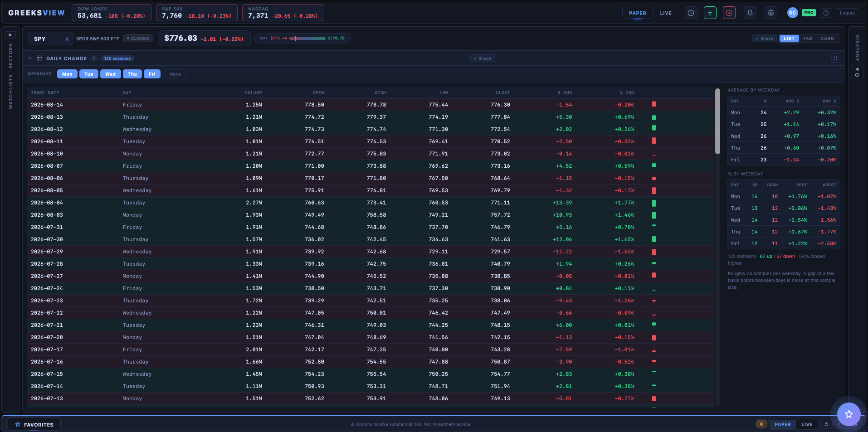Sort by the CLOSE column header
This screenshot has width=868, height=432.
coord(502,93)
